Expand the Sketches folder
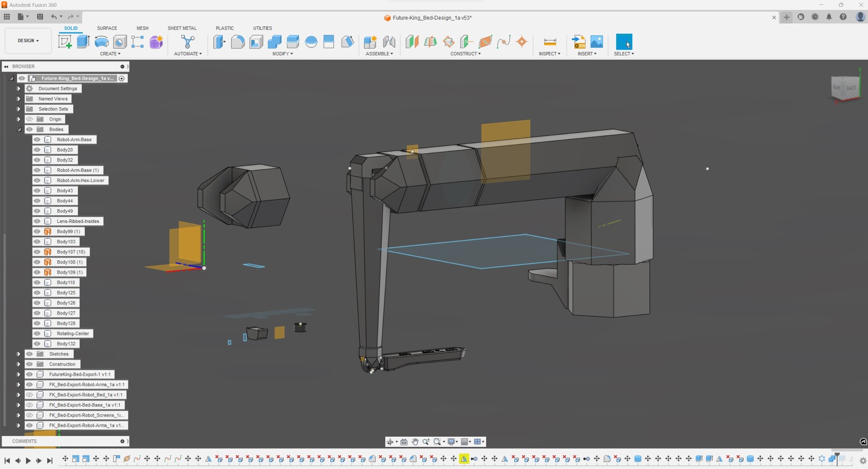This screenshot has width=868, height=469. (19, 354)
